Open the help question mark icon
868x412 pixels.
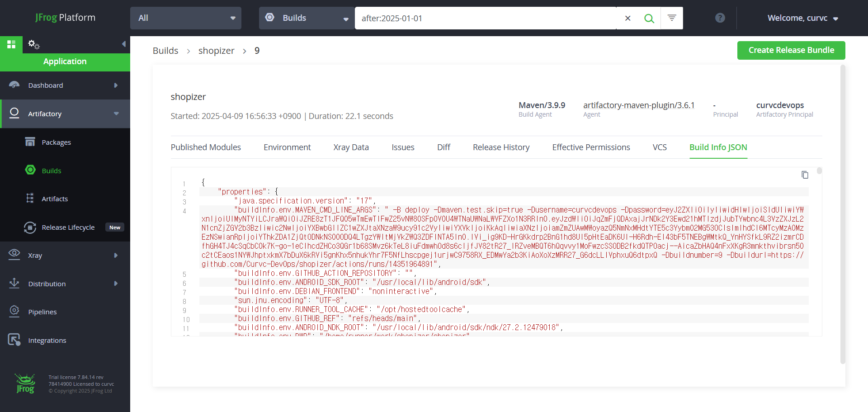(x=720, y=18)
